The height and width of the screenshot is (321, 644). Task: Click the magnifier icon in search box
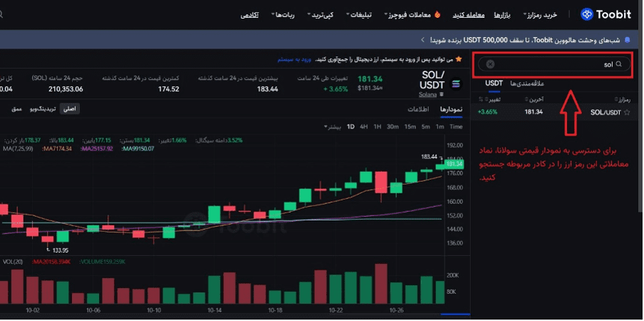pos(619,64)
